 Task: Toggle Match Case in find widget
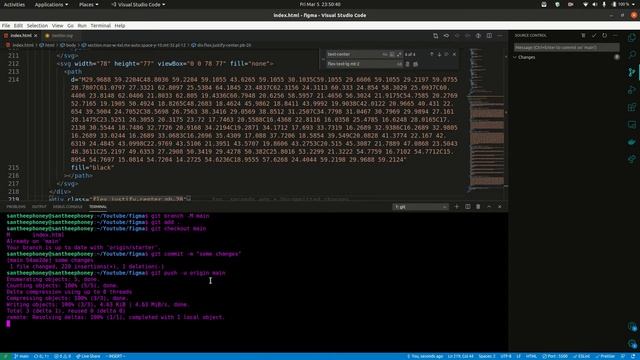click(x=384, y=54)
